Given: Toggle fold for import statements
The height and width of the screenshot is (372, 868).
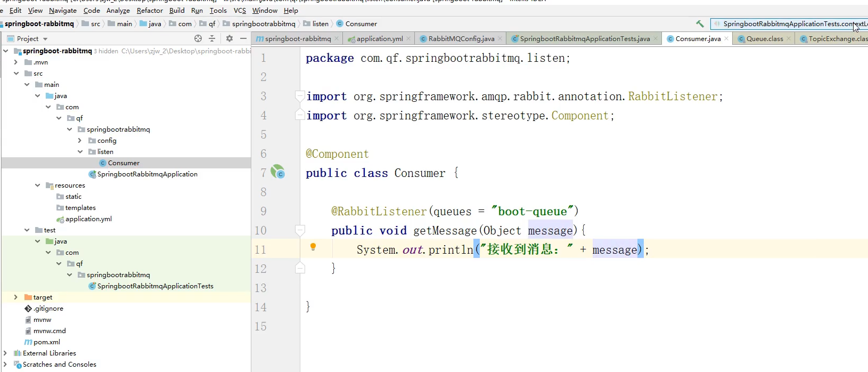Looking at the screenshot, I should [x=300, y=96].
